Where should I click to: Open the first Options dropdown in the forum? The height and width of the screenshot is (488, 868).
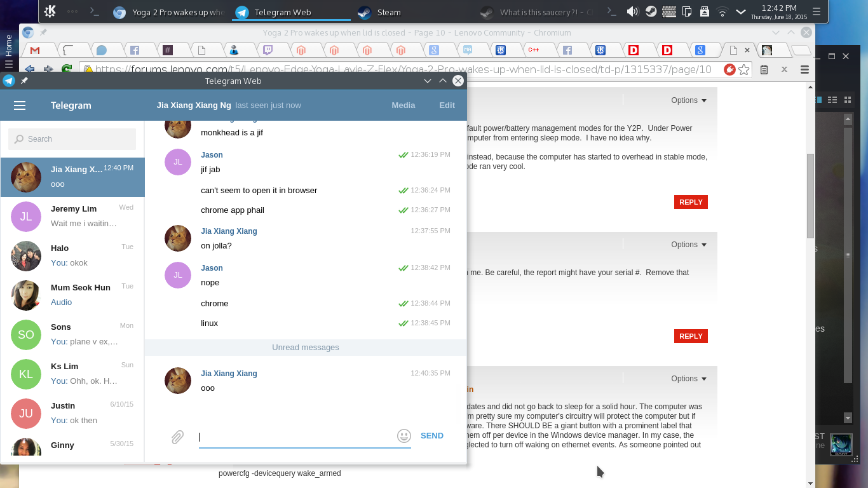pos(689,100)
